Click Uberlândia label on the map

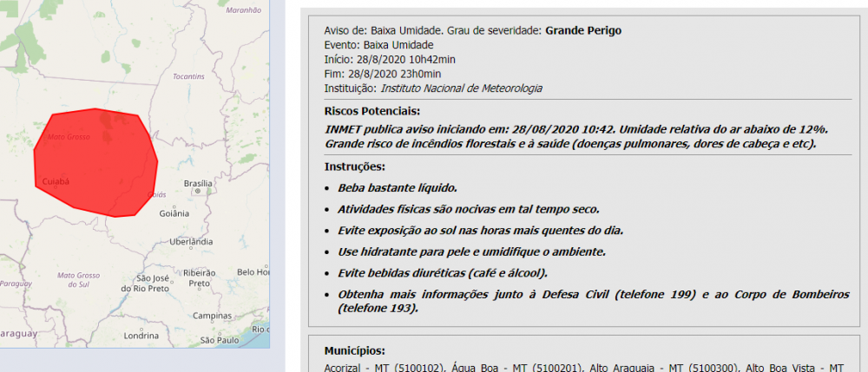(x=190, y=241)
